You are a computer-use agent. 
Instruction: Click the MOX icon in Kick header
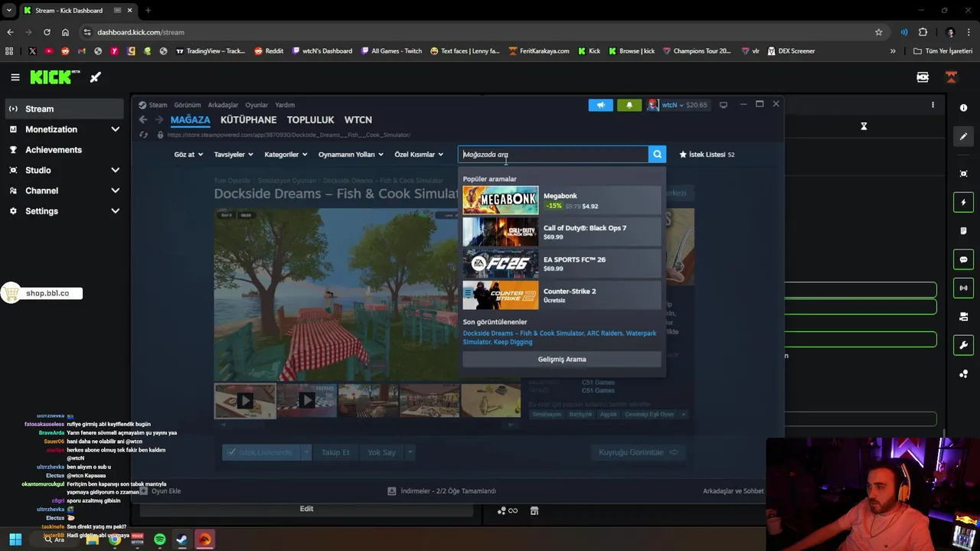tap(923, 77)
